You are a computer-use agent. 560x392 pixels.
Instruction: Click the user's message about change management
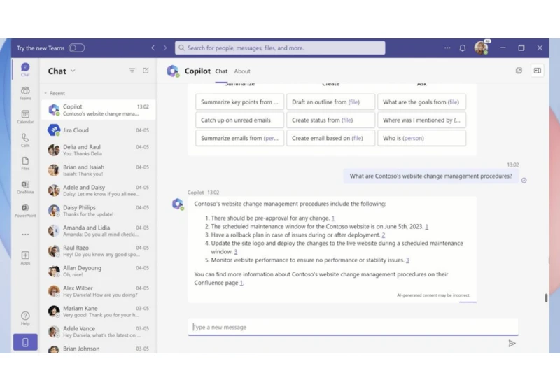point(430,176)
